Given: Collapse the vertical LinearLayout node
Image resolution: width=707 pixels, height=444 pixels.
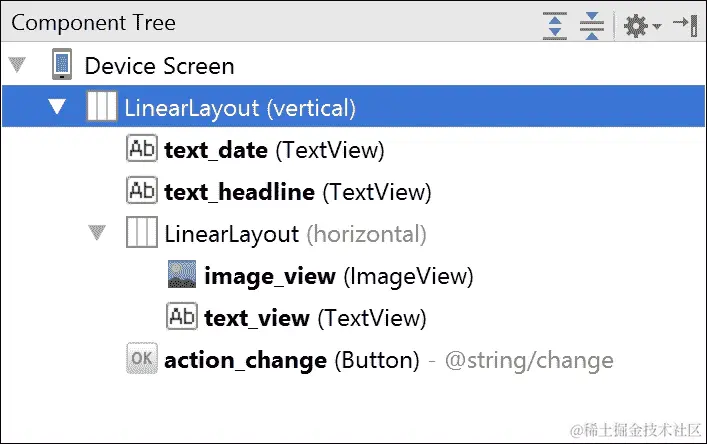Looking at the screenshot, I should (58, 107).
